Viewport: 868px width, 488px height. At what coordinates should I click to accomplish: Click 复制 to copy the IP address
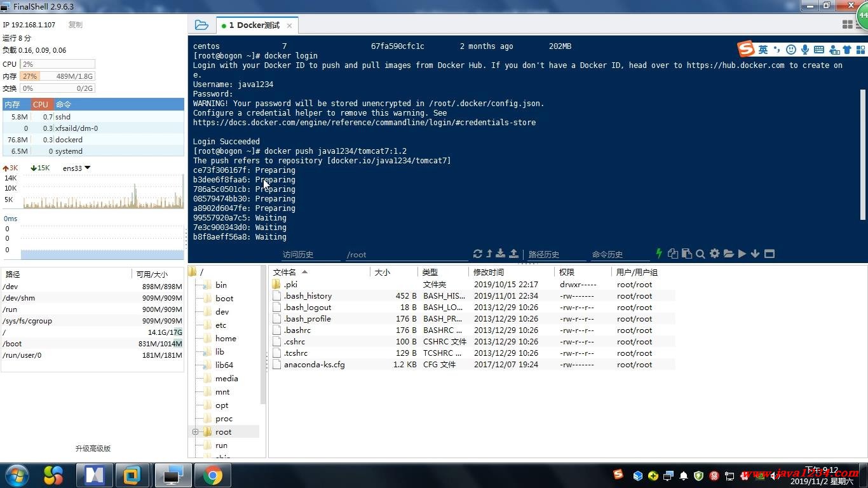click(75, 25)
